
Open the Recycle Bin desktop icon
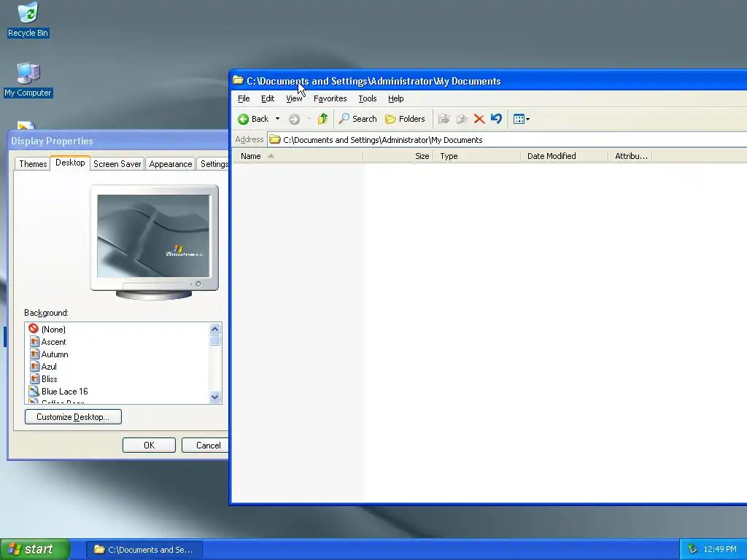[28, 20]
